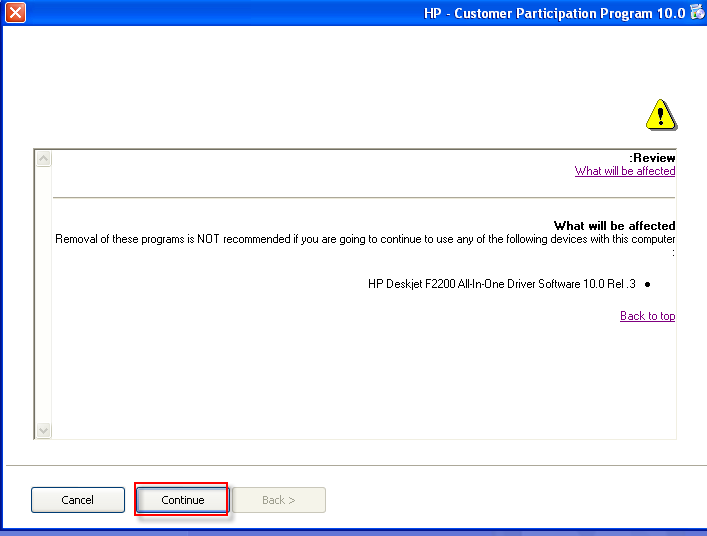
Task: Click the ':Review' heading
Action: tap(652, 158)
